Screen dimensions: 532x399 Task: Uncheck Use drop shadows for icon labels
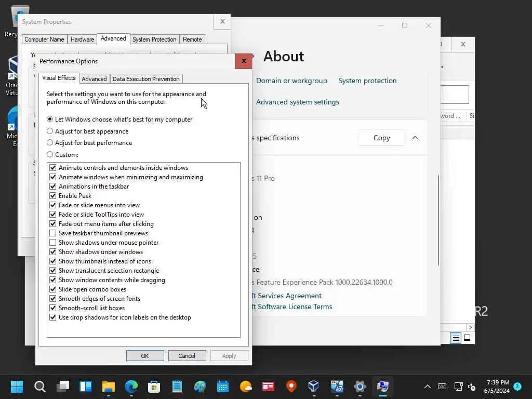pos(52,317)
